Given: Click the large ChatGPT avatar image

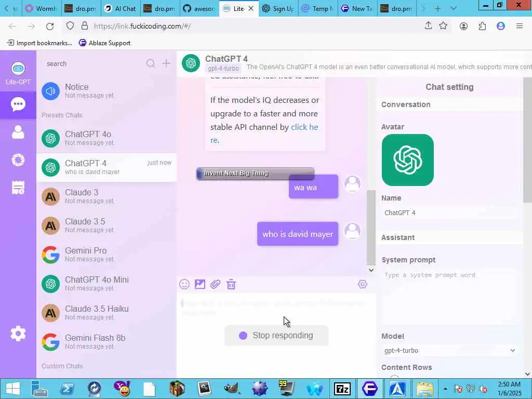Looking at the screenshot, I should coord(407,160).
